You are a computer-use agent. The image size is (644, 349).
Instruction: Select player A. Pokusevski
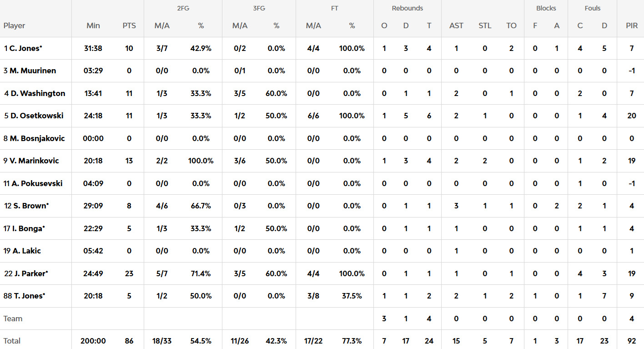click(37, 183)
